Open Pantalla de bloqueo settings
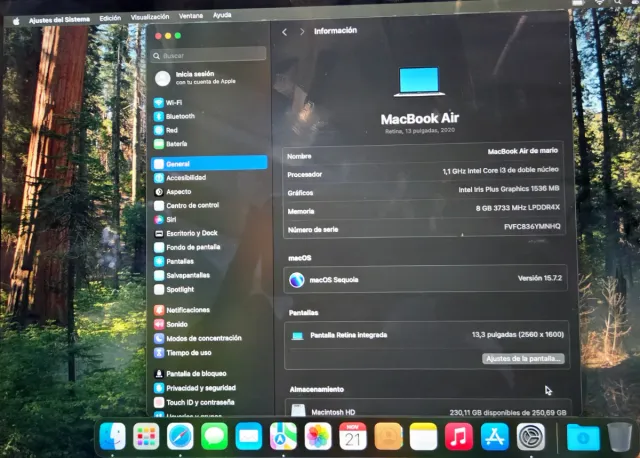The height and width of the screenshot is (458, 640). click(x=190, y=374)
